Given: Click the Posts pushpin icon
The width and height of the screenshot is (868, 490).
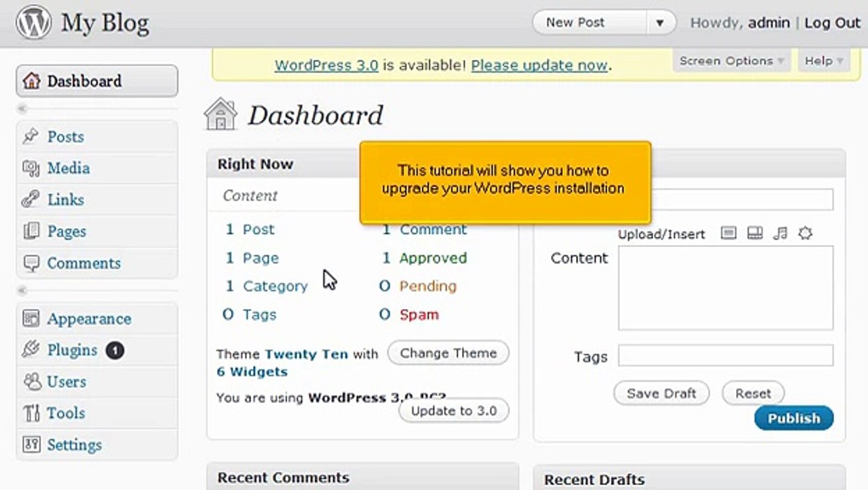Looking at the screenshot, I should click(x=31, y=136).
